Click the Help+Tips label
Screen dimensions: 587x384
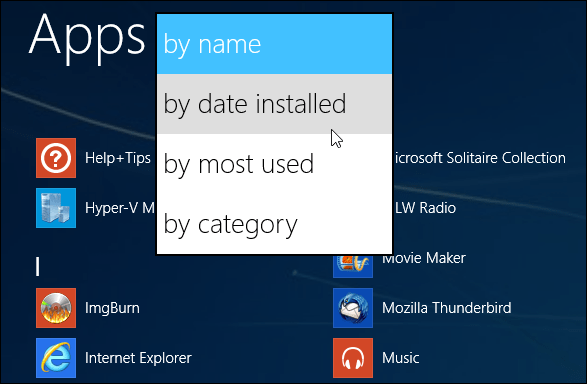(118, 158)
